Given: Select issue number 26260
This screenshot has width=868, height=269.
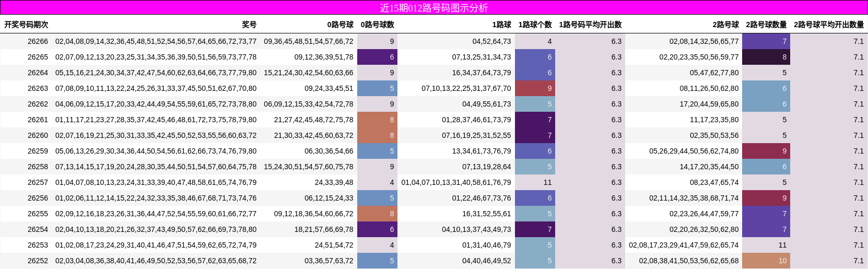Looking at the screenshot, I should (38, 135).
